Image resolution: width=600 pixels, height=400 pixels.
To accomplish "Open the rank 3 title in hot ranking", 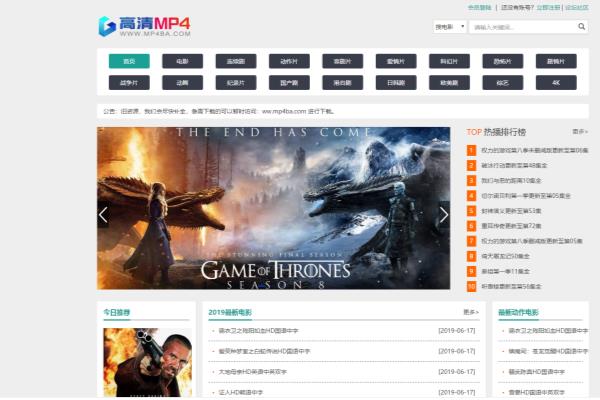I will (x=511, y=180).
